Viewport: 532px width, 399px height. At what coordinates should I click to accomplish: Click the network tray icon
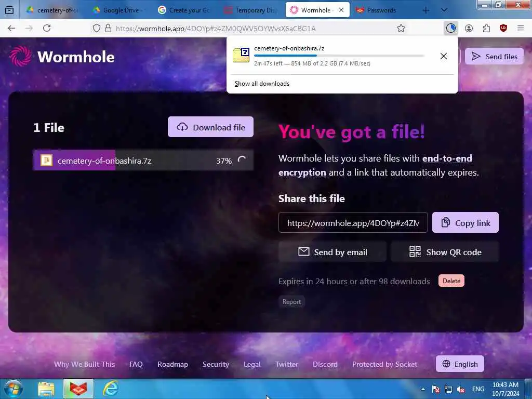tap(448, 389)
